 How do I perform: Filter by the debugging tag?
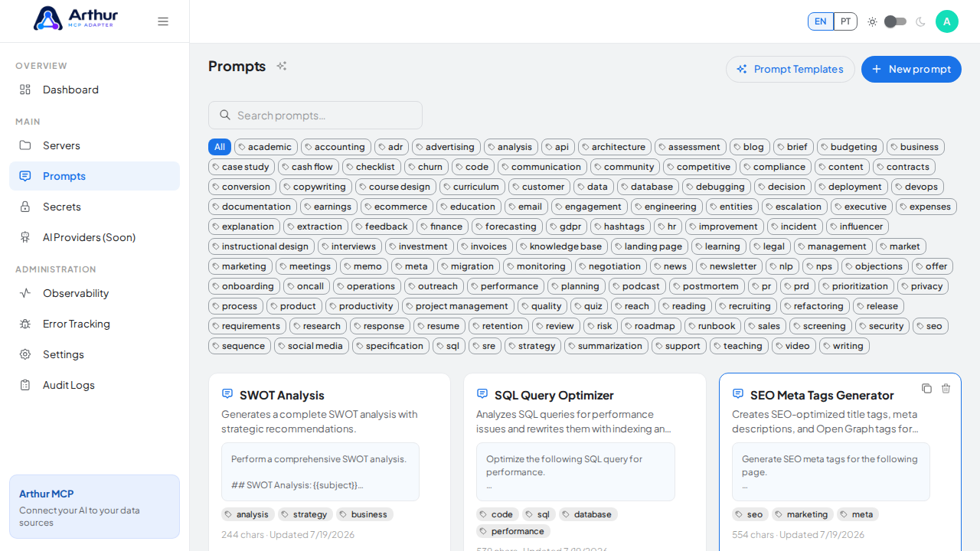point(717,187)
